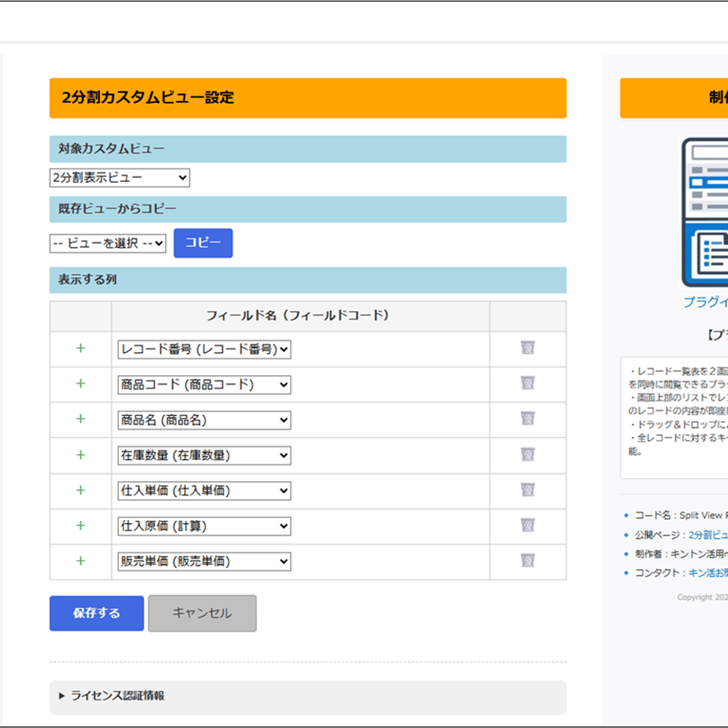Image resolution: width=728 pixels, height=728 pixels.
Task: Open the 2分割表示ビュー target view dropdown
Action: click(119, 178)
